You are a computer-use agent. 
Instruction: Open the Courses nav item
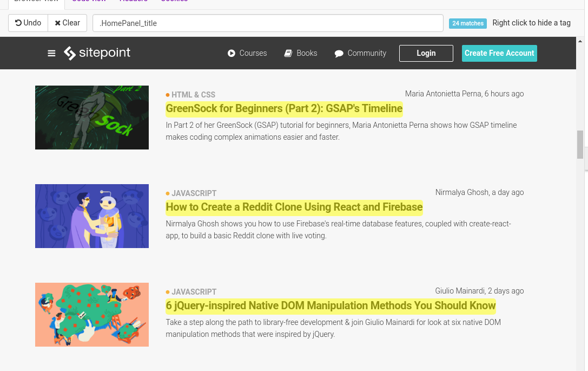247,53
